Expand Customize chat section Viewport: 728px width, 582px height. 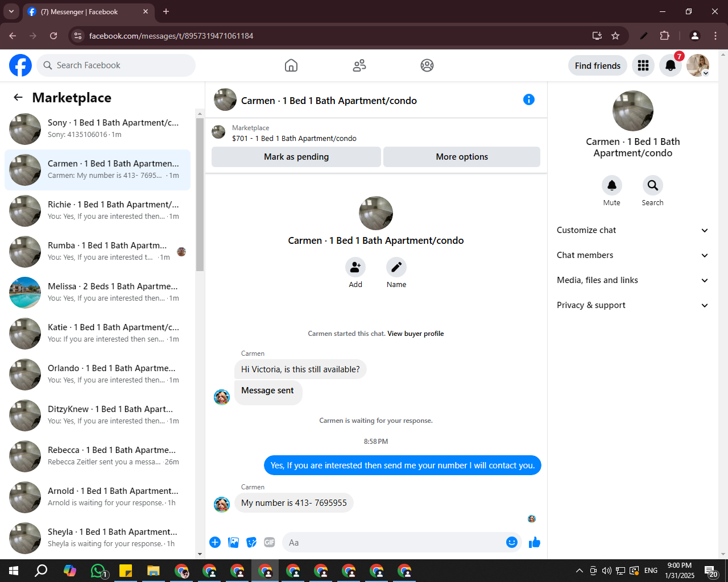pyautogui.click(x=632, y=230)
